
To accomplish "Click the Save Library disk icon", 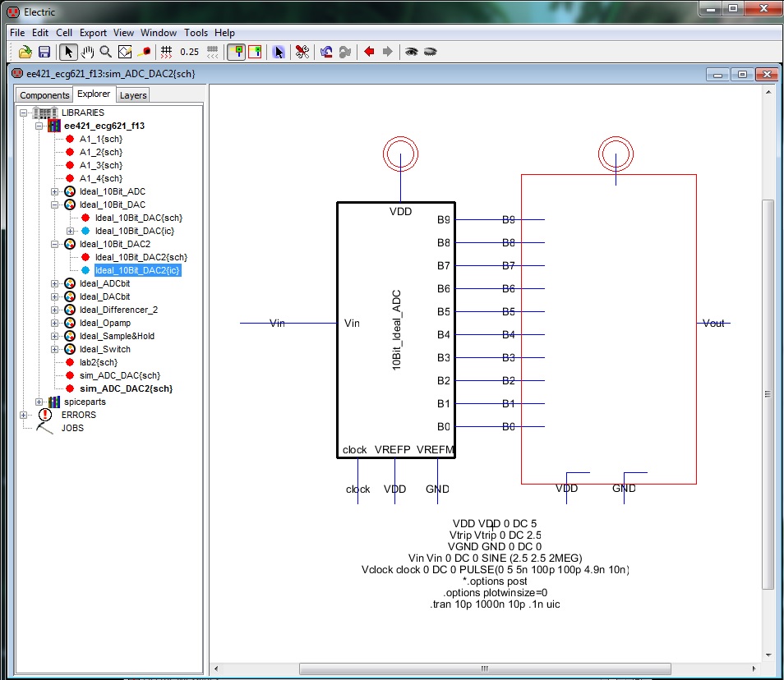I will (44, 52).
